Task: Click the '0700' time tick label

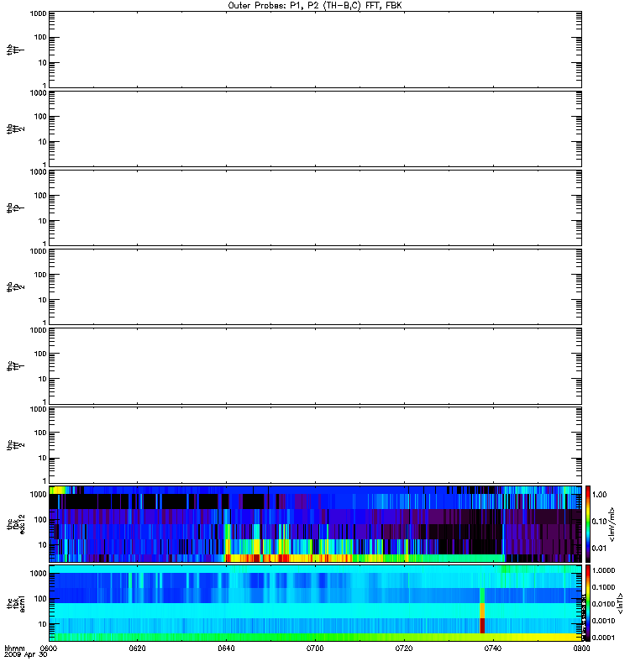Action: coord(315,648)
